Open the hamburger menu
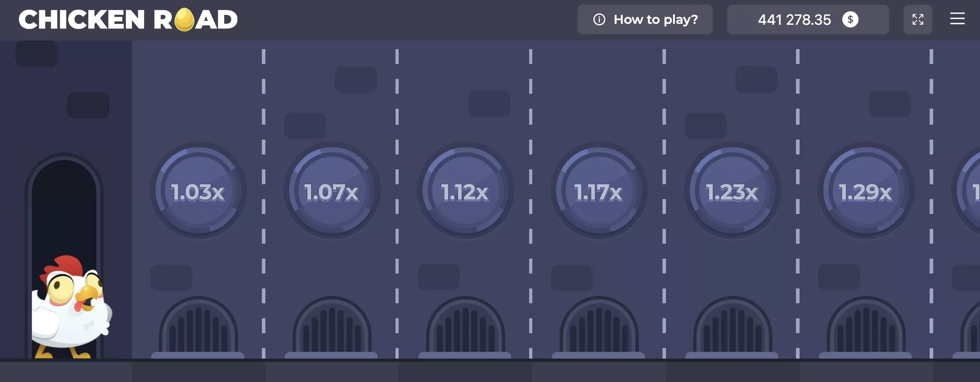This screenshot has width=980, height=382. (957, 19)
